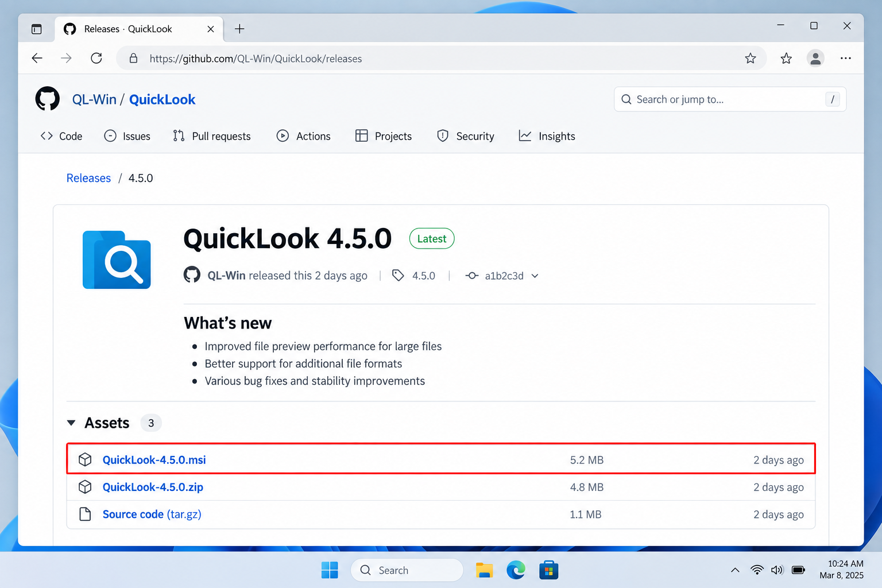This screenshot has height=588, width=882.
Task: Open the browser three-dots settings menu
Action: [846, 58]
